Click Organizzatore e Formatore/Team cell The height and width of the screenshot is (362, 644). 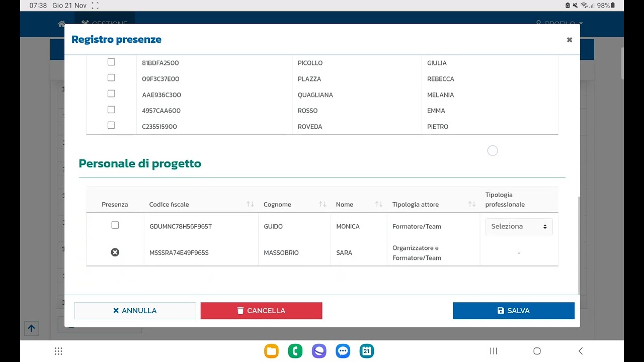[x=417, y=253]
